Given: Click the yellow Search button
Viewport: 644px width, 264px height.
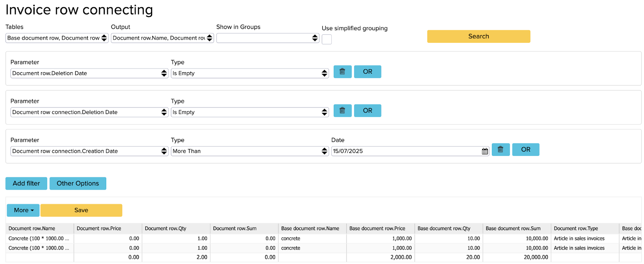Looking at the screenshot, I should coord(478,36).
